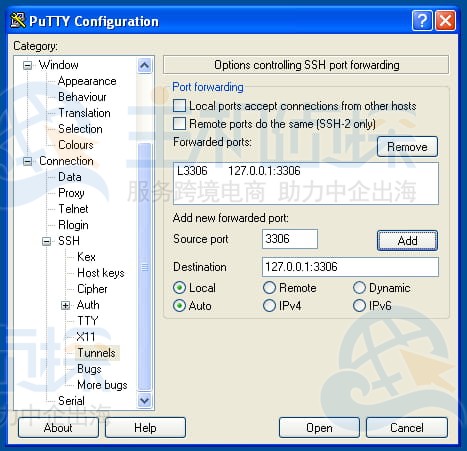Click the question-mark help button in title bar
The height and width of the screenshot is (451, 467).
(422, 21)
